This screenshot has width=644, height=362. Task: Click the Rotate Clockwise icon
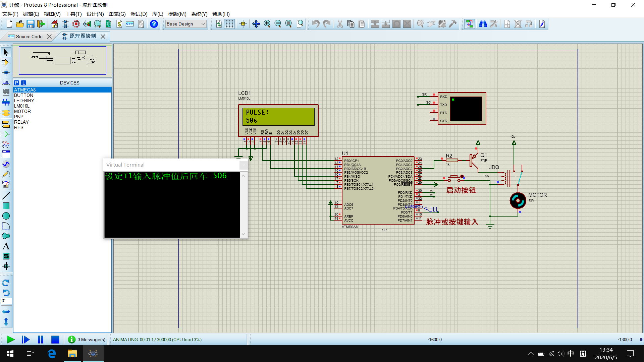[6, 283]
